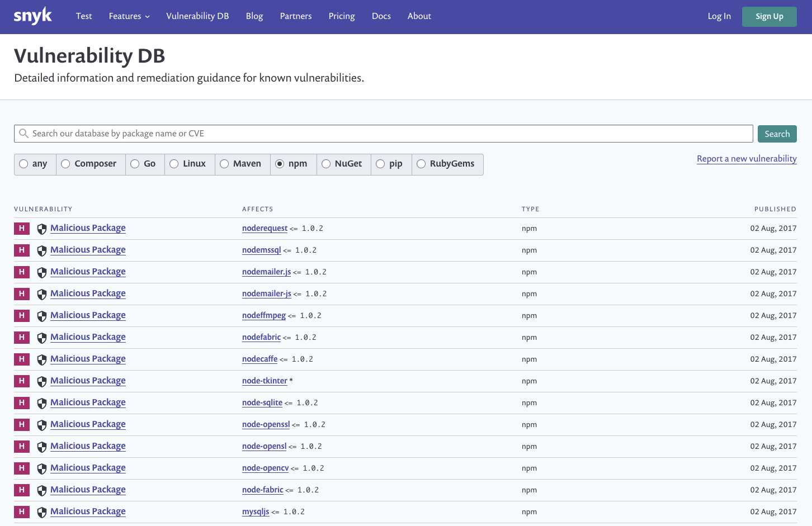Screen dimensions: 812x526
Task: Click the AFFECTS column header
Action: [x=258, y=209]
